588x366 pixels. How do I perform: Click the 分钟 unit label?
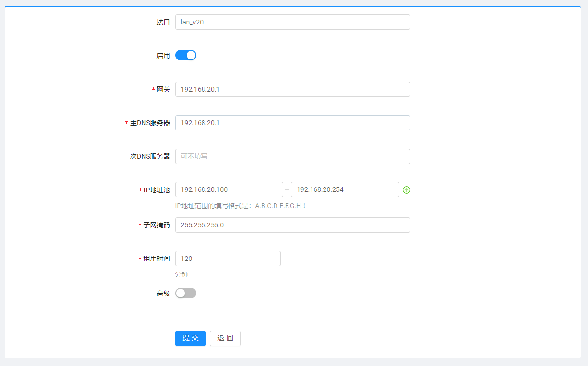point(182,274)
